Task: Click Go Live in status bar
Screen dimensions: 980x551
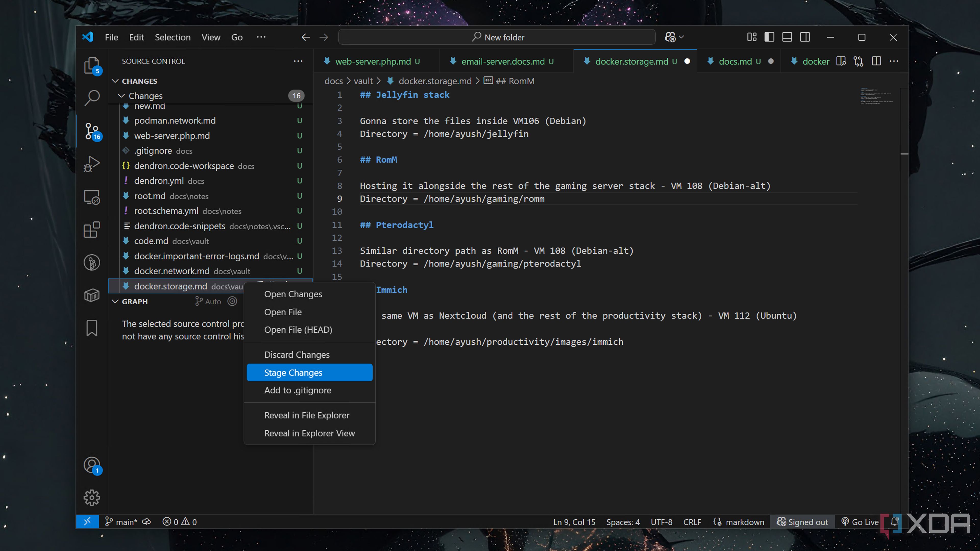Action: (860, 522)
